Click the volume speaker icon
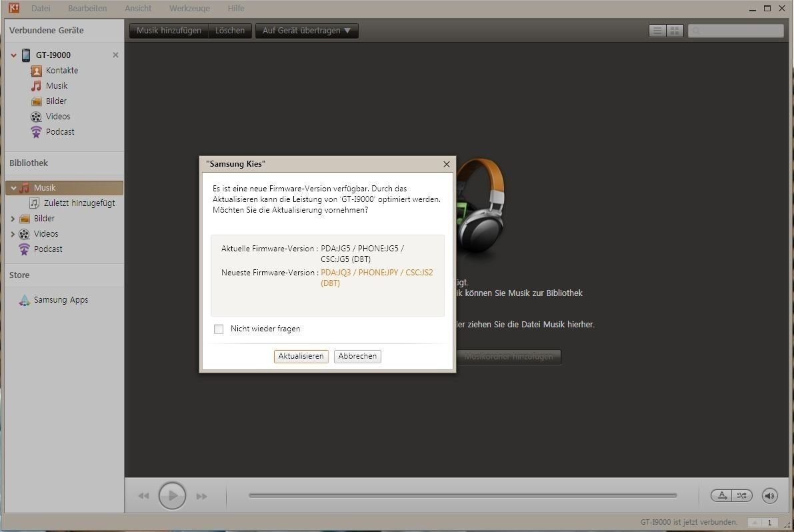The height and width of the screenshot is (532, 794). (x=770, y=495)
